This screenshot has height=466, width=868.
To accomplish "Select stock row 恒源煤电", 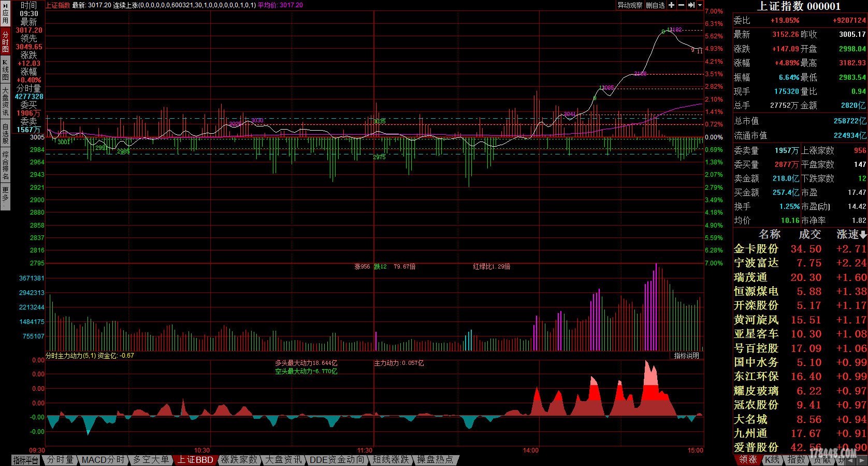I will (x=800, y=291).
